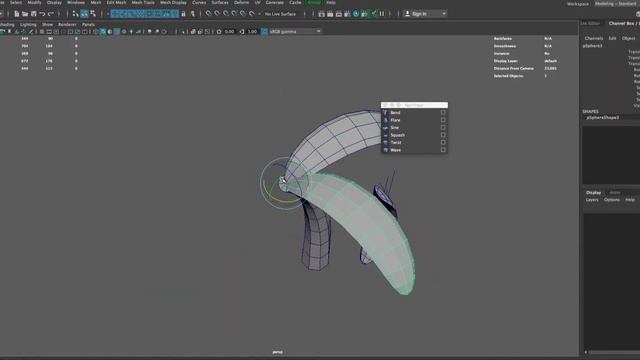
Task: Open a scene via the folder icon
Action: click(x=25, y=14)
